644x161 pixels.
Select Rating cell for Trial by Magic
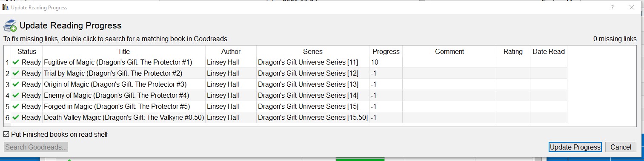coord(513,73)
